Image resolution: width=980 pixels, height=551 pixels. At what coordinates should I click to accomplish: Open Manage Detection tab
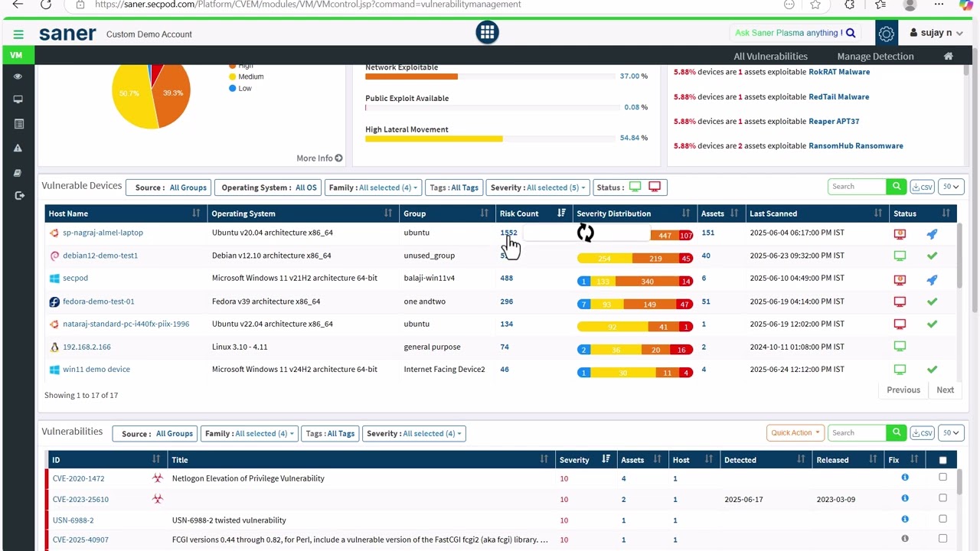[x=875, y=56]
